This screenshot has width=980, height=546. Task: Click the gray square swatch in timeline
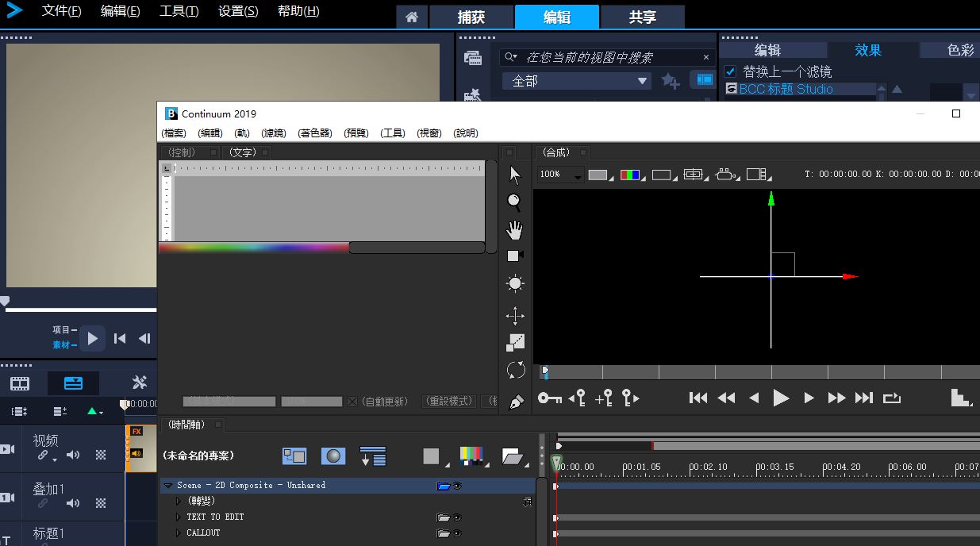coord(431,456)
